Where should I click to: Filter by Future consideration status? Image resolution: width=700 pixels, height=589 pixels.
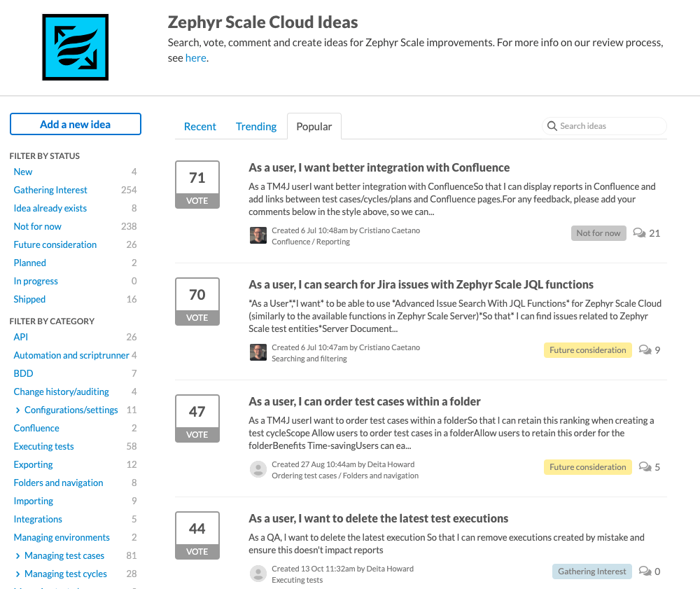tap(55, 244)
